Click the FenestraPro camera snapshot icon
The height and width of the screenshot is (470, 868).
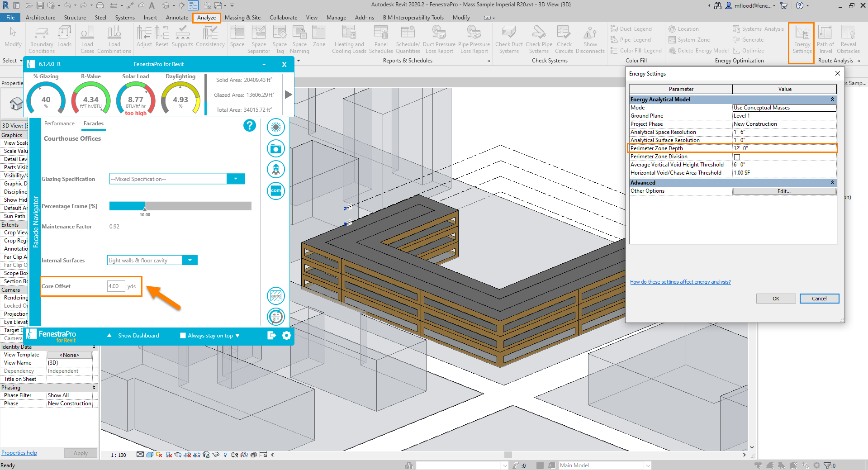click(276, 148)
